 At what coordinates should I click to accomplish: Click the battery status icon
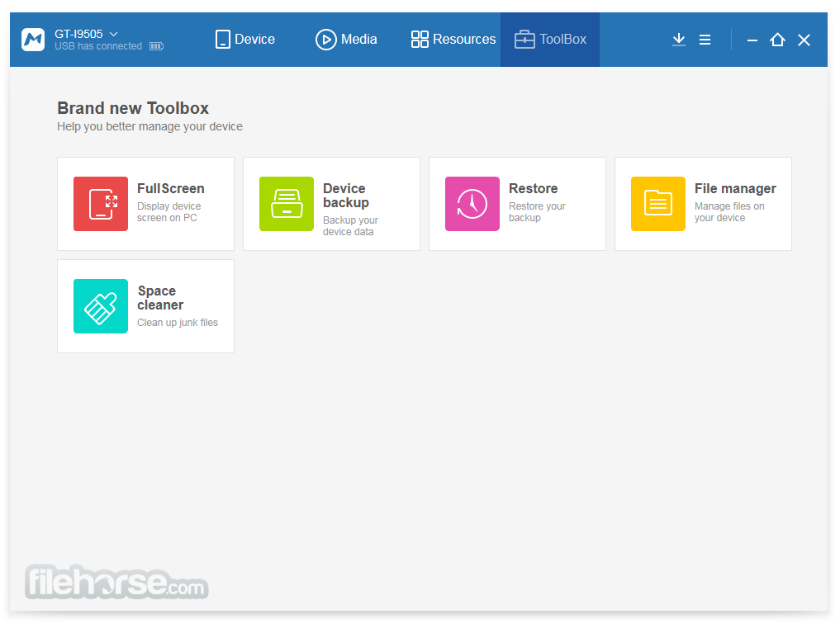(156, 46)
